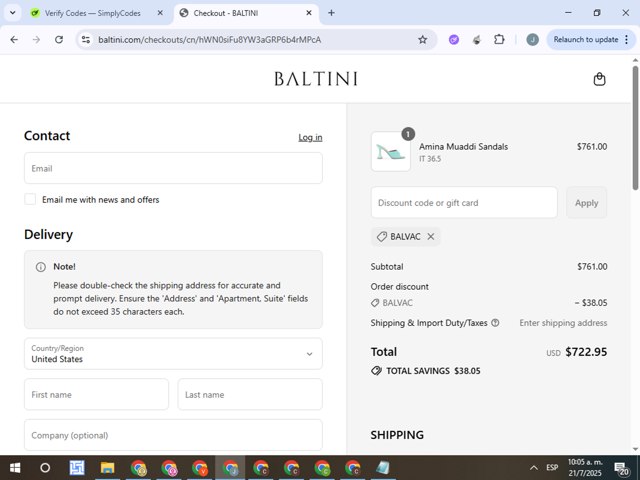Image resolution: width=640 pixels, height=480 pixels.
Task: Open Chrome menu three dots
Action: coord(627,40)
